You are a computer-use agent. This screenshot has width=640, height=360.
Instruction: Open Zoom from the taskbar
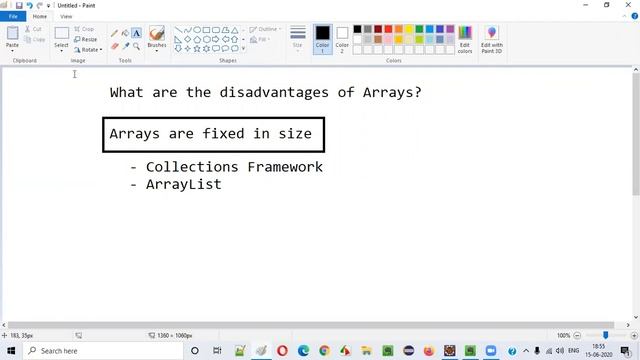coord(491,351)
